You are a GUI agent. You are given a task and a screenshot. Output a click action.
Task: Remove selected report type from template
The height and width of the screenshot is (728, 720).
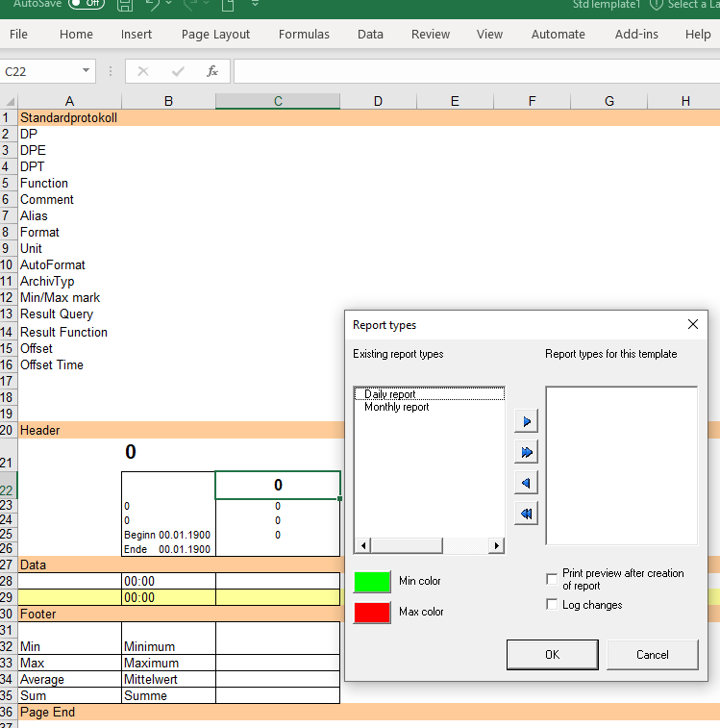[526, 483]
